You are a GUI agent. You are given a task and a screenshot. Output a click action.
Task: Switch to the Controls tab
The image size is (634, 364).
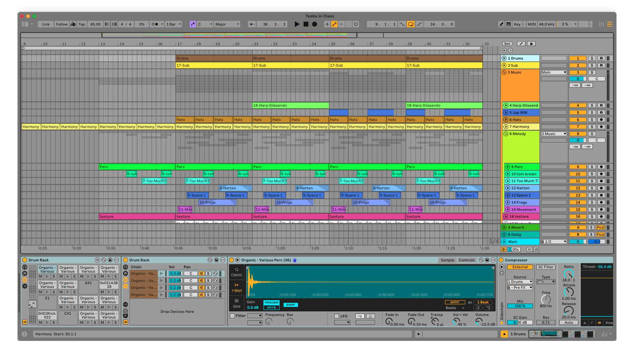click(x=466, y=260)
